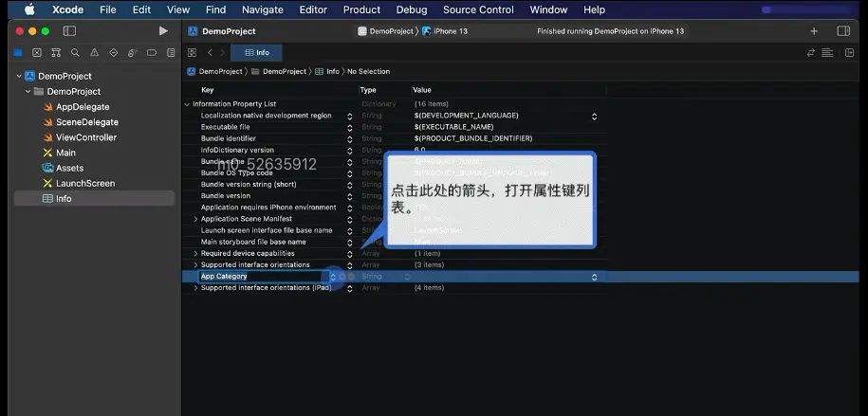Open the File menu

tap(108, 9)
